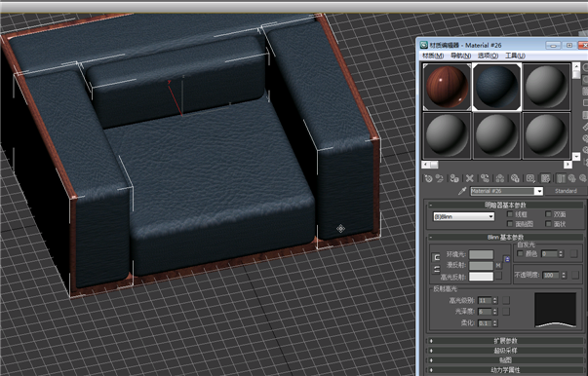Click the 环境光 ambient color swatch
588x376 pixels.
tap(481, 254)
